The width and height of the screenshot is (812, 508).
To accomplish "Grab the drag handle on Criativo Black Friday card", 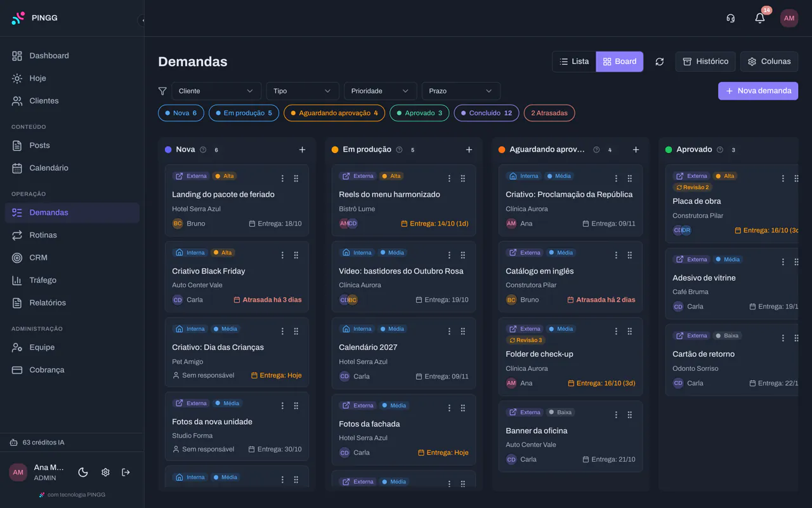I will pyautogui.click(x=296, y=255).
